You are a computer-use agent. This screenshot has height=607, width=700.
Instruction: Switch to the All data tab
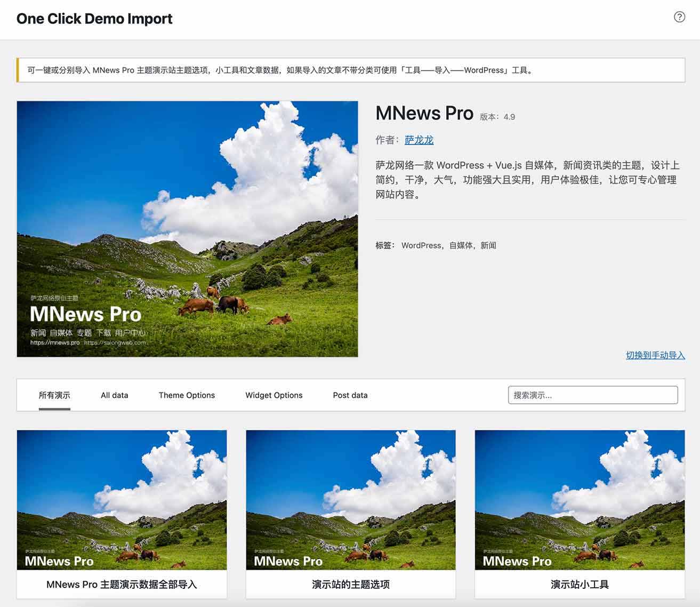[115, 395]
